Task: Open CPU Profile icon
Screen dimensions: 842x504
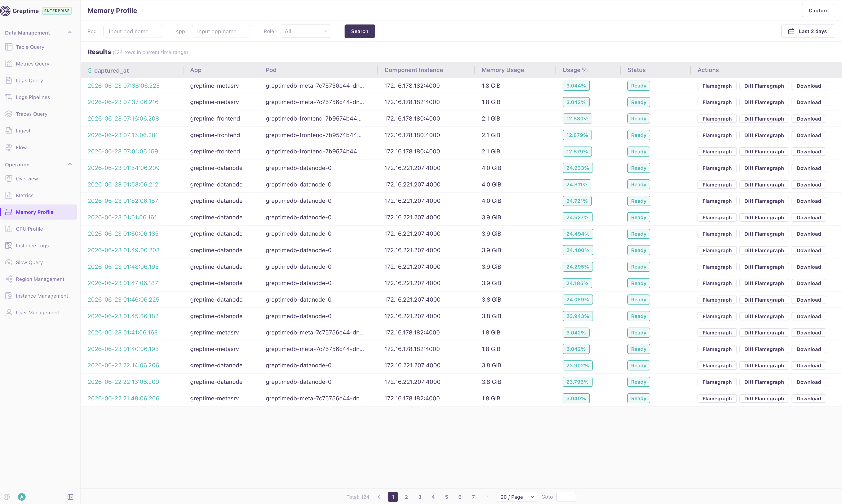Action: pyautogui.click(x=9, y=229)
